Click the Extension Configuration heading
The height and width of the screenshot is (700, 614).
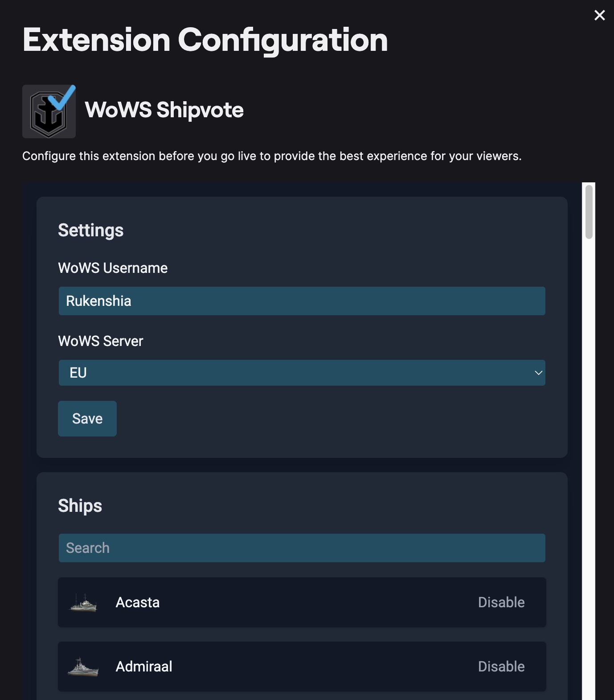coord(205,40)
